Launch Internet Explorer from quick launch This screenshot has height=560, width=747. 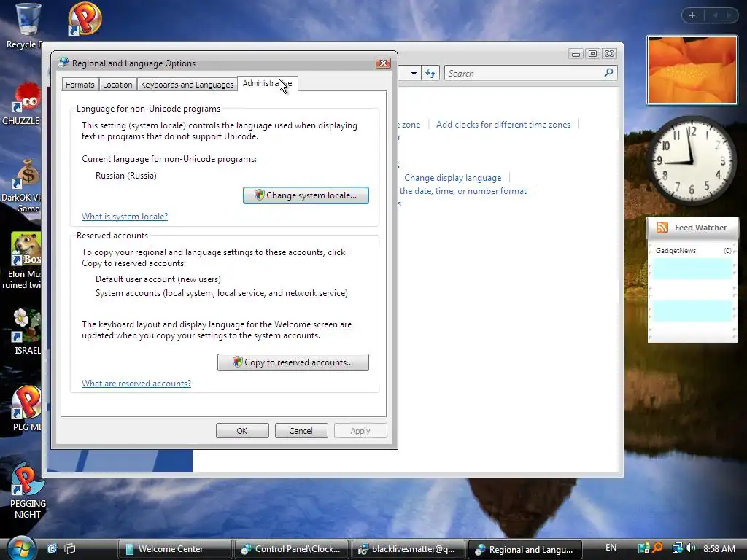52,548
